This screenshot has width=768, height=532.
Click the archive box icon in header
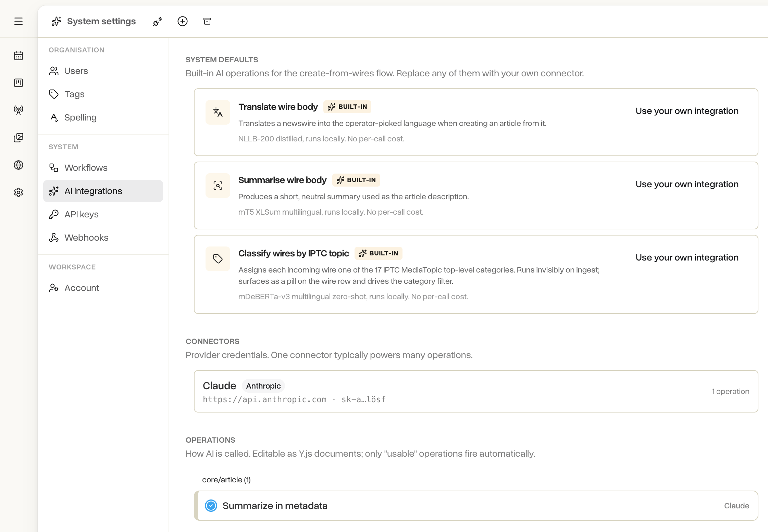click(207, 21)
